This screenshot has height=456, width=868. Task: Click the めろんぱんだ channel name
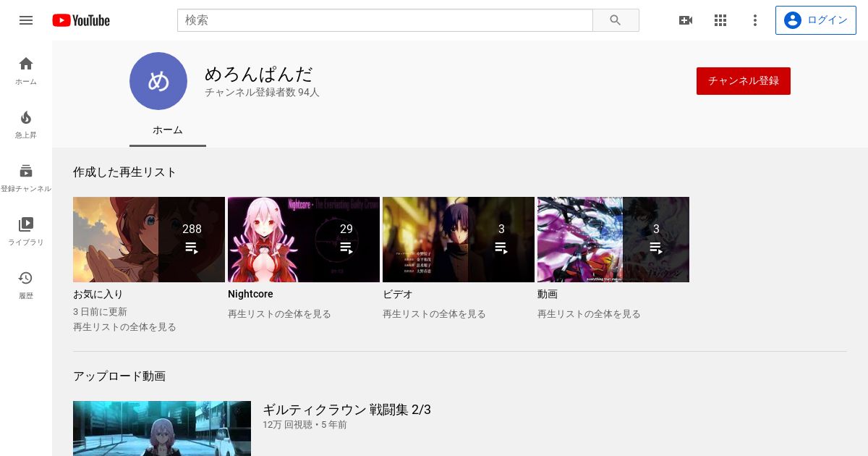pyautogui.click(x=259, y=74)
